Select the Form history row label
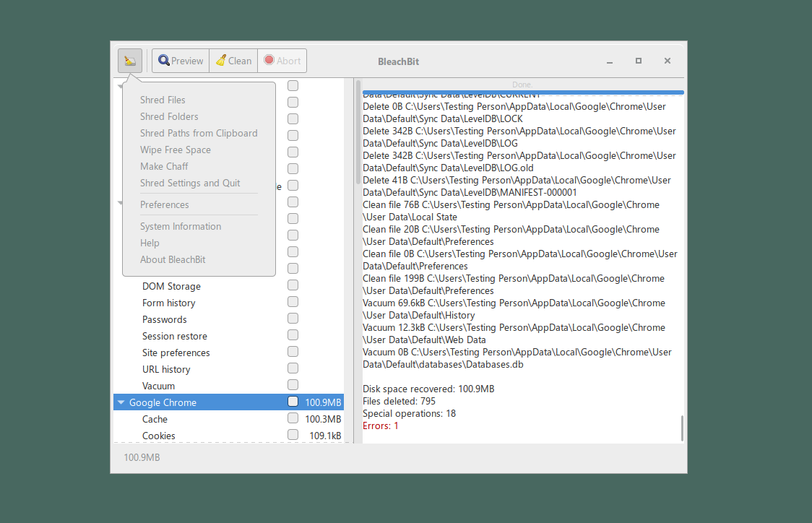 point(169,303)
